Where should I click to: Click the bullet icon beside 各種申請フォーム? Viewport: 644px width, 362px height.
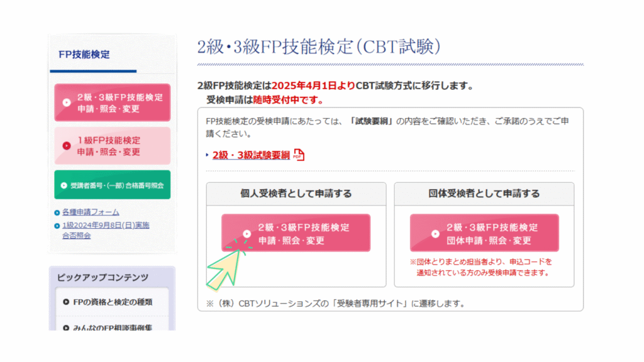tap(57, 212)
